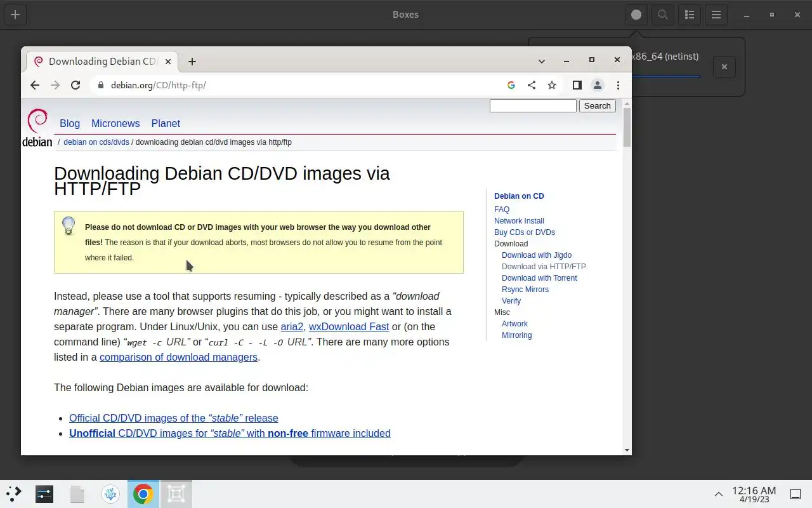This screenshot has width=812, height=508.
Task: Open debian on cds/dvds breadcrumb
Action: coord(96,142)
